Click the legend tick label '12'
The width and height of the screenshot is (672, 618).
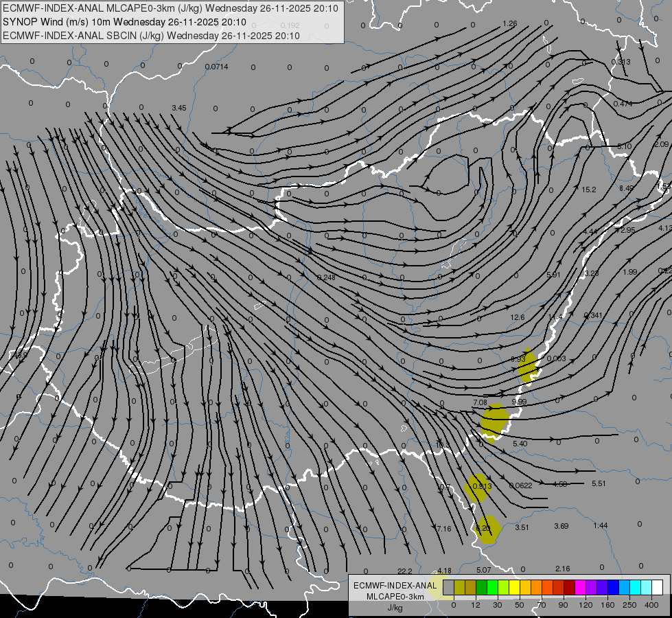click(476, 605)
